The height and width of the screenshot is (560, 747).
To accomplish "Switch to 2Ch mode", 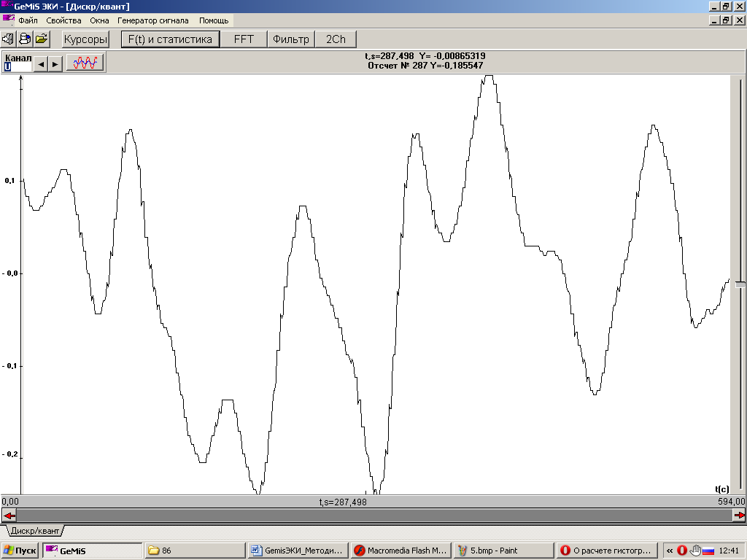I will click(336, 39).
